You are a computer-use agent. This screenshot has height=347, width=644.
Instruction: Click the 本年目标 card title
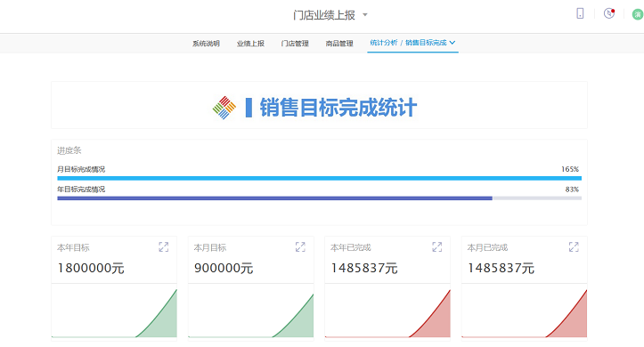(x=73, y=247)
